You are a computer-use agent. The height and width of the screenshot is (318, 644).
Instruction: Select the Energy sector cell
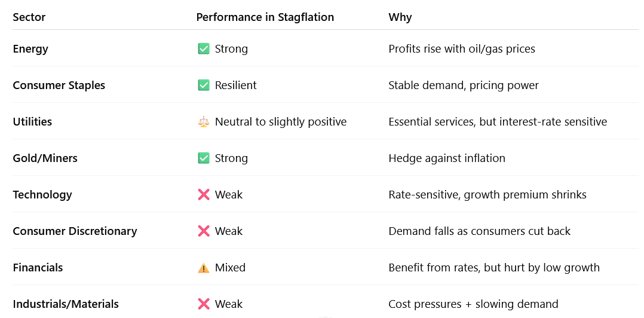(30, 49)
